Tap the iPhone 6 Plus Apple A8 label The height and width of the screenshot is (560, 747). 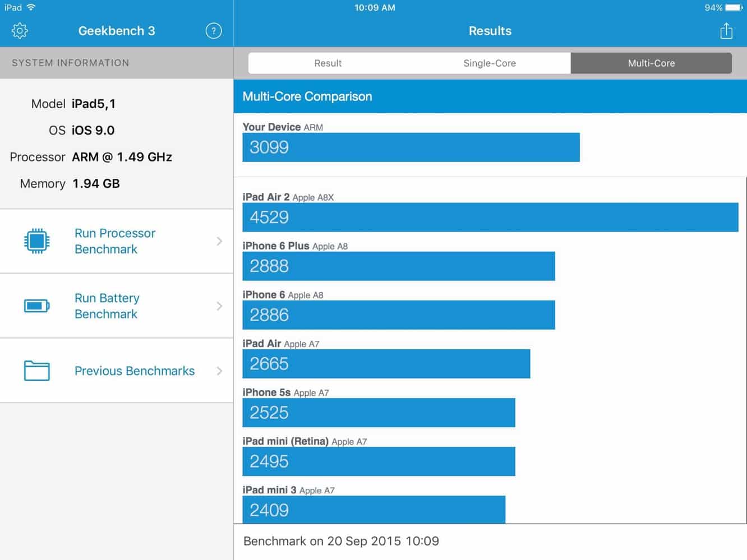point(295,246)
